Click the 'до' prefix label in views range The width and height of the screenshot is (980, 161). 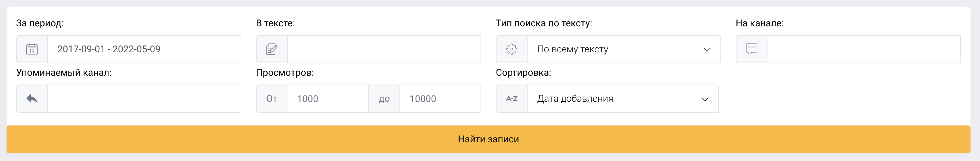(384, 99)
